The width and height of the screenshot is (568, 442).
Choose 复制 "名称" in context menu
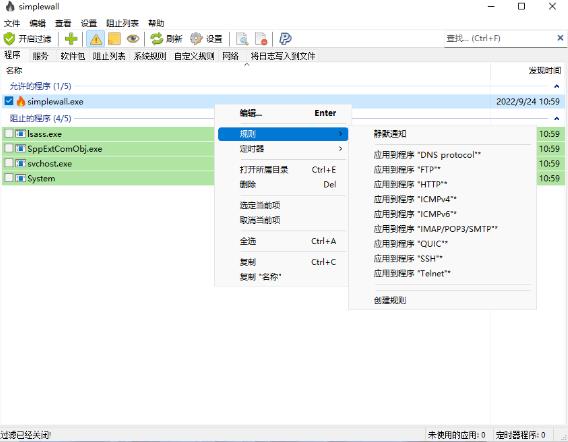pos(283,277)
